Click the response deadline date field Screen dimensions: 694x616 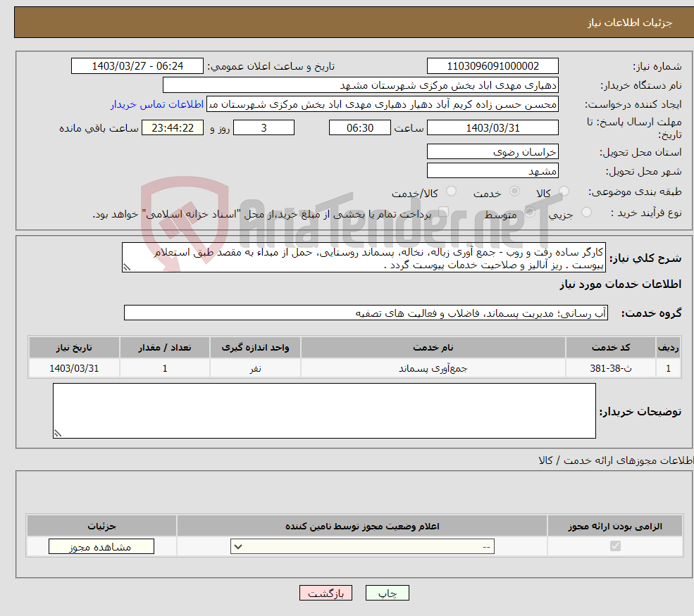(x=492, y=128)
